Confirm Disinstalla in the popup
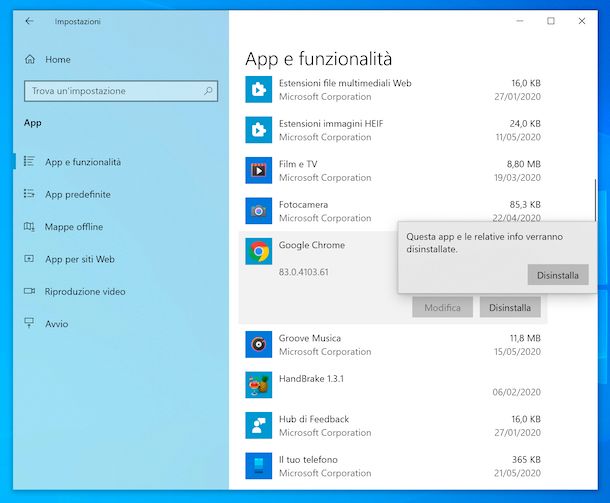 [x=558, y=275]
